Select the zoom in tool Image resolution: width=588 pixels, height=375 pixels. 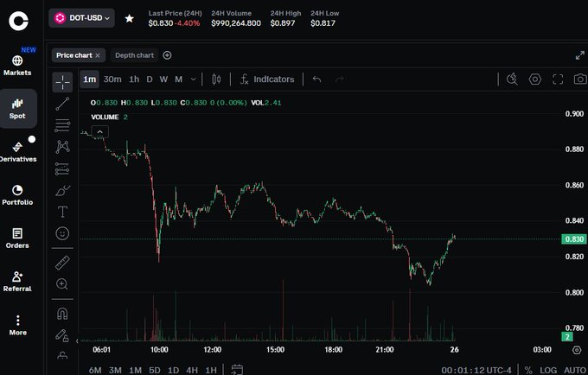(62, 284)
